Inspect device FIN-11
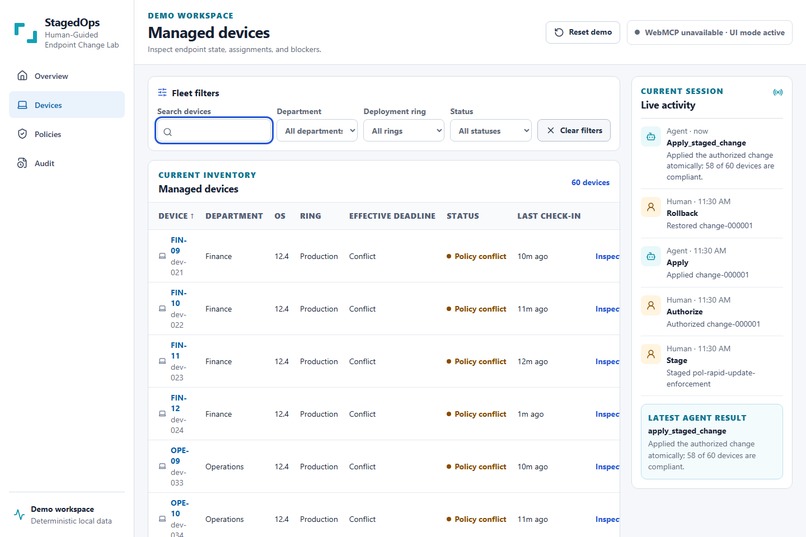Screen dimensions: 806x537 [x=607, y=361]
